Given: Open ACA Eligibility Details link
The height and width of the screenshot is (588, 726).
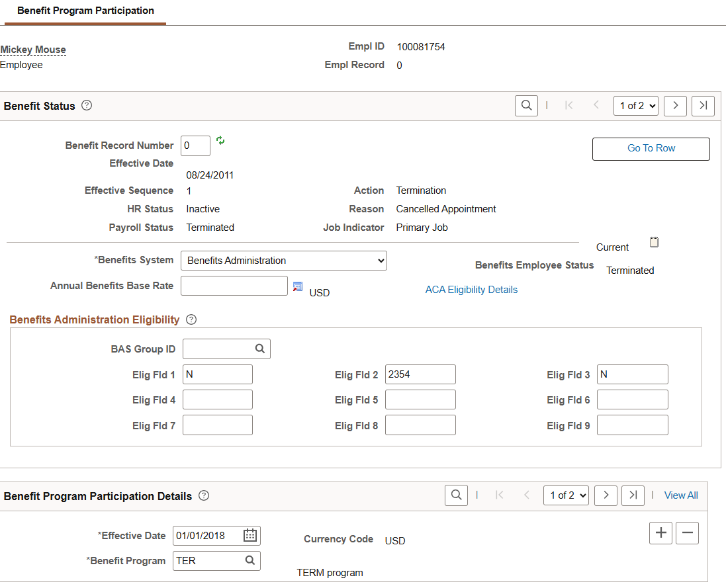Looking at the screenshot, I should (x=471, y=290).
